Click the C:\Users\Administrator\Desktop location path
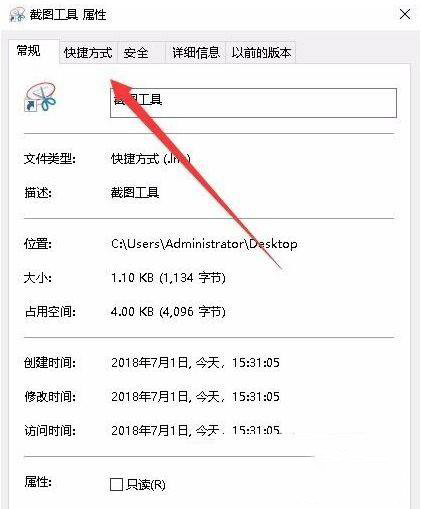Screen dimensions: 421x509 pyautogui.click(x=204, y=244)
